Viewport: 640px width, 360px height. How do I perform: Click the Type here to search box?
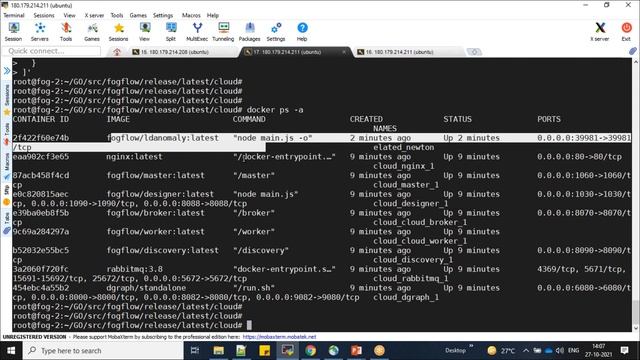coord(103,351)
